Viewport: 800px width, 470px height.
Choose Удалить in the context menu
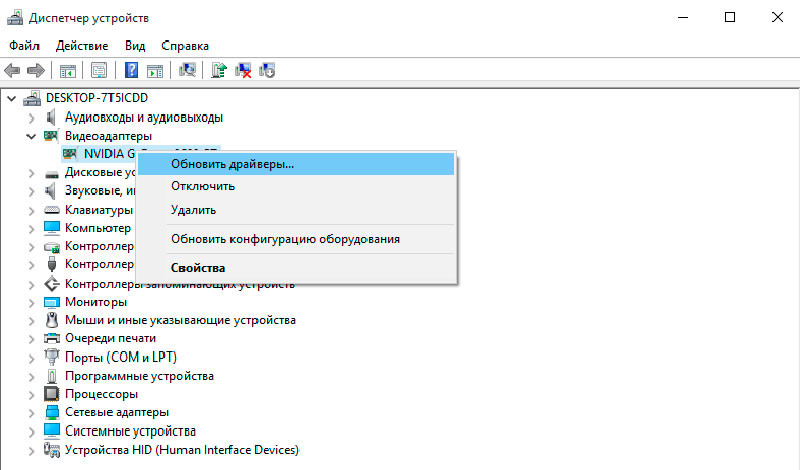296,210
